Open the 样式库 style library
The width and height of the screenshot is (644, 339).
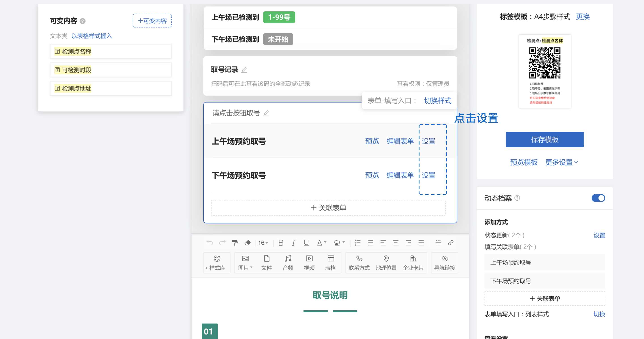pyautogui.click(x=217, y=263)
